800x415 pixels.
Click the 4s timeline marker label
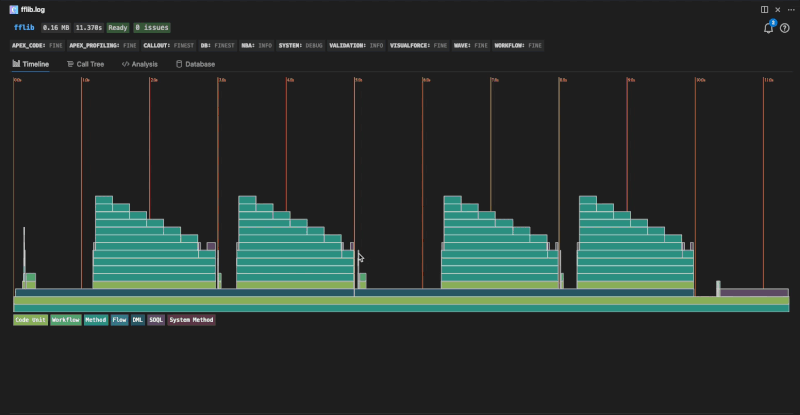[291, 80]
